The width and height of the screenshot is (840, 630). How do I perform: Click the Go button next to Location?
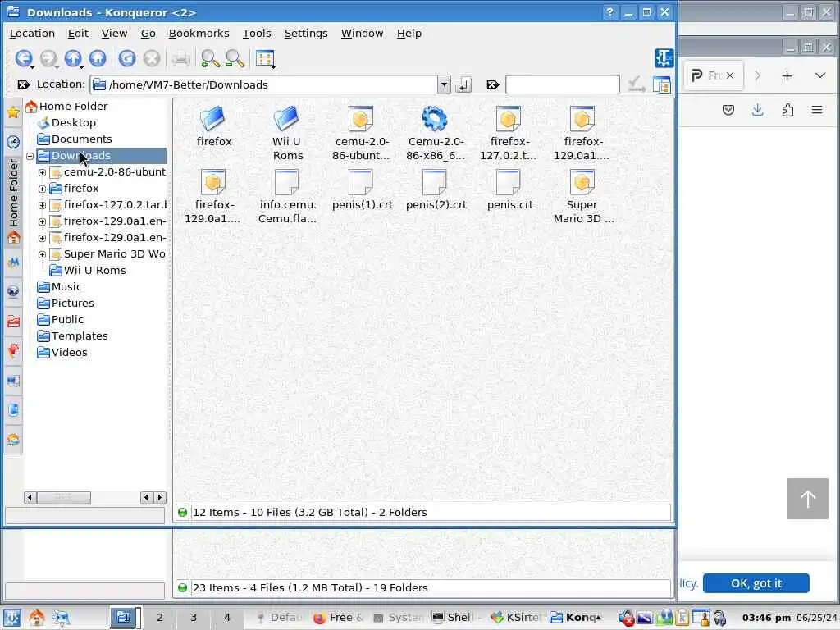(463, 84)
